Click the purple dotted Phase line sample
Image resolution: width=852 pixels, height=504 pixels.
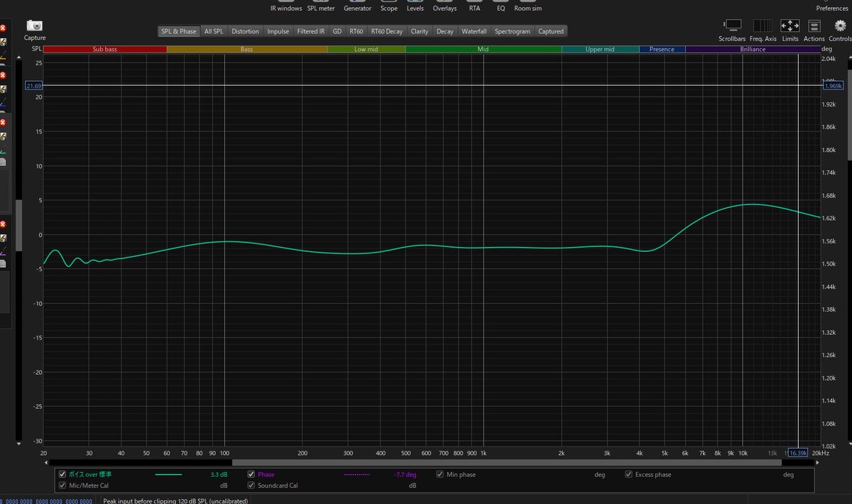[x=357, y=474]
